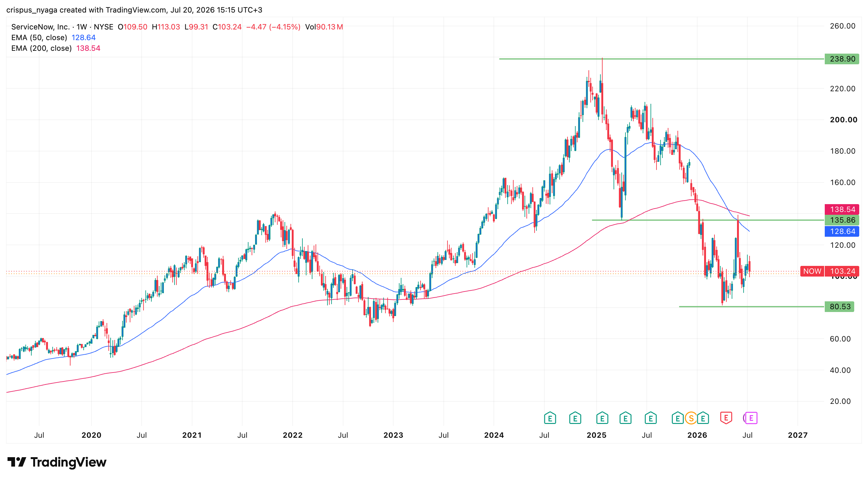Click the 200.00 price axis label
Image resolution: width=868 pixels, height=481 pixels.
pyautogui.click(x=844, y=120)
